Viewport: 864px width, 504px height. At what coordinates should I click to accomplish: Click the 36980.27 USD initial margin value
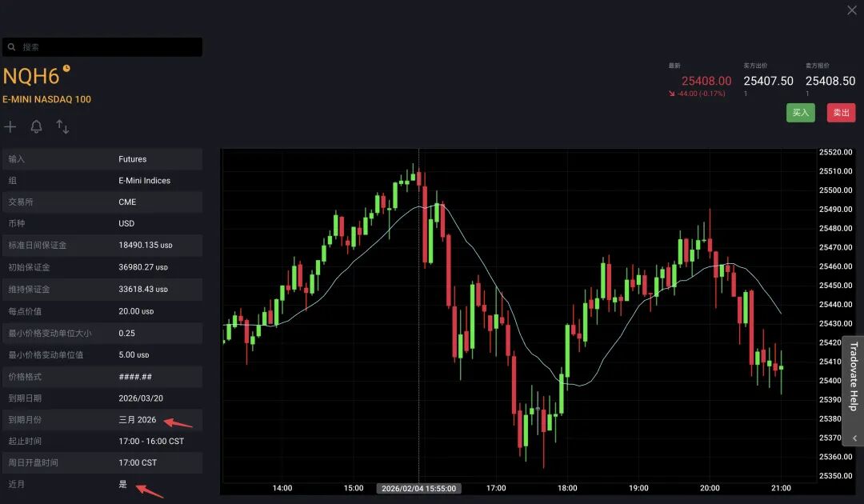[x=143, y=267]
